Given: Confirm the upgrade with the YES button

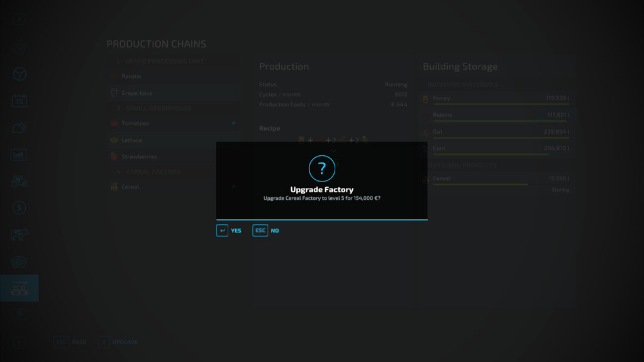Looking at the screenshot, I should click(236, 231).
